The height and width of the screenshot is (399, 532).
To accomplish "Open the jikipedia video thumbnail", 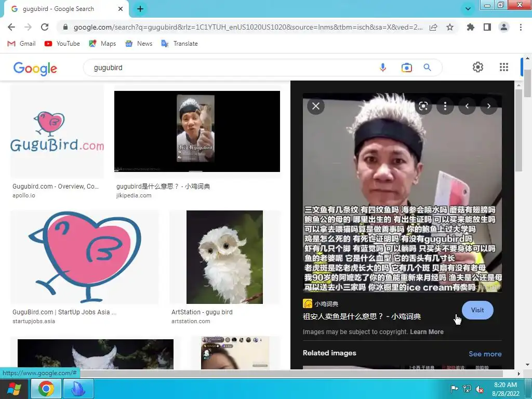I will [197, 131].
